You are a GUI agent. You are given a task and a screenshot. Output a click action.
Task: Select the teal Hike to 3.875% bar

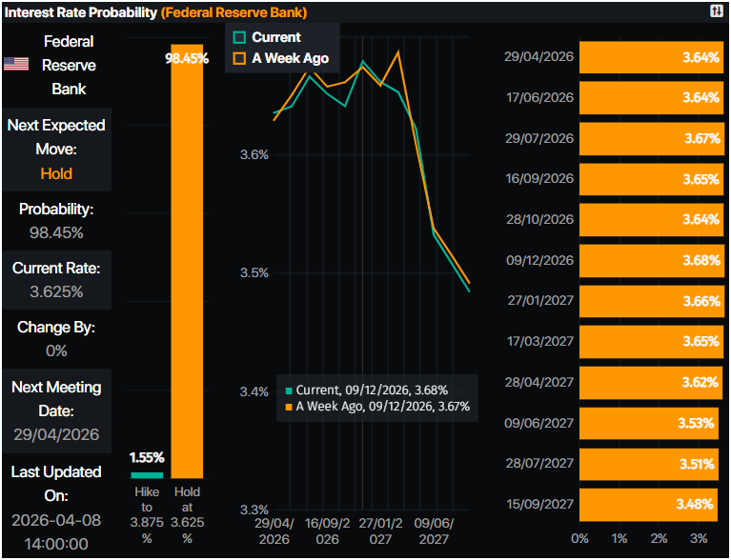click(147, 473)
